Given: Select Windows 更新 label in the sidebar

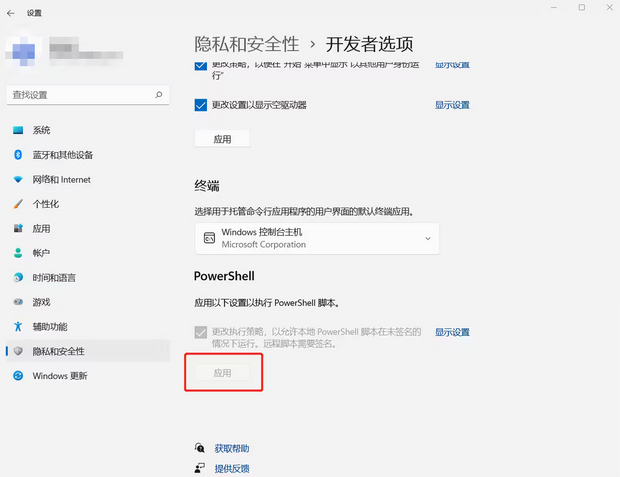Looking at the screenshot, I should pyautogui.click(x=60, y=376).
